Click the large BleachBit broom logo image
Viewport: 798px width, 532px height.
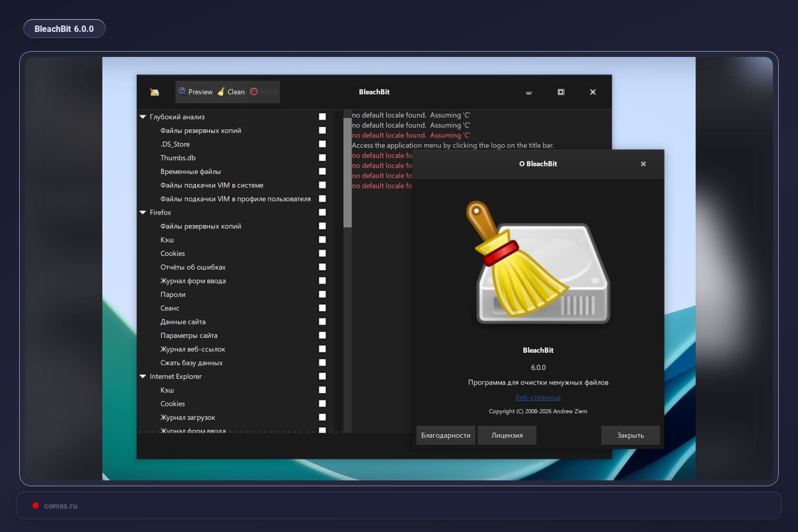tap(538, 262)
